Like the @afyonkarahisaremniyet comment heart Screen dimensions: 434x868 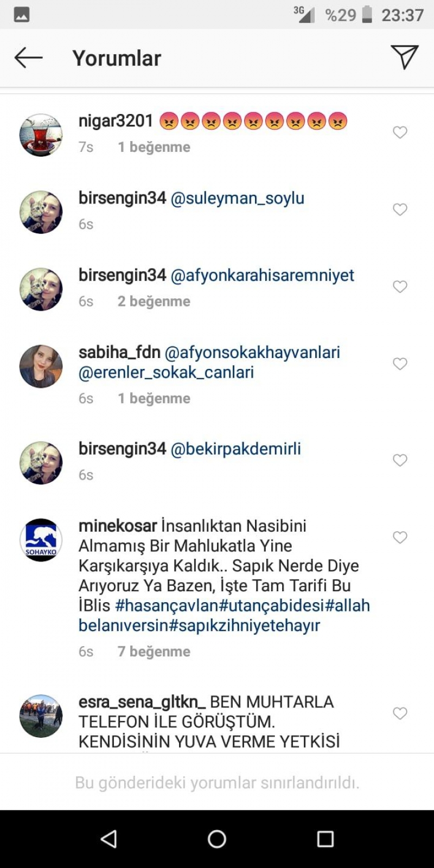click(400, 286)
